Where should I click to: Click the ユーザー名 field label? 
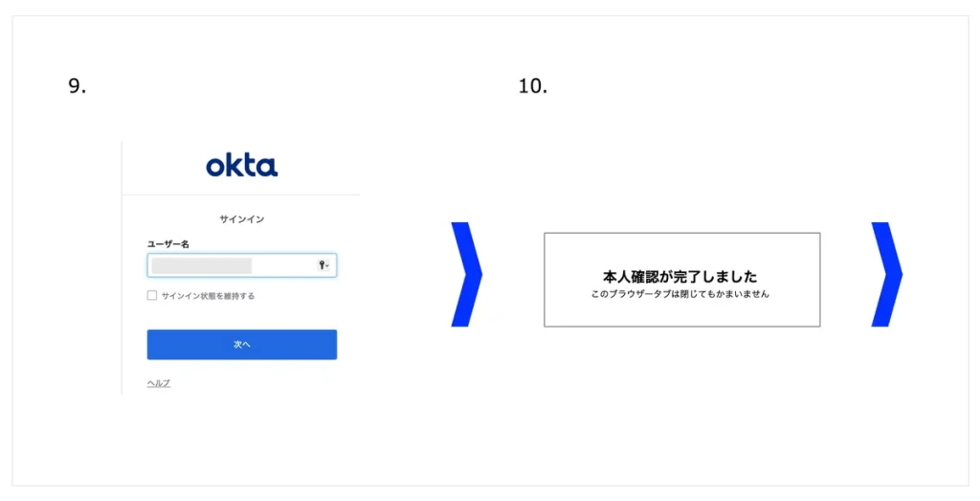pyautogui.click(x=167, y=244)
